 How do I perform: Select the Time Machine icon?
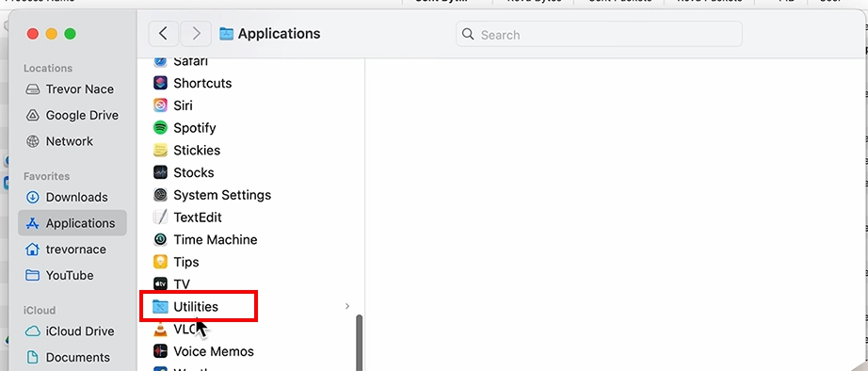161,240
